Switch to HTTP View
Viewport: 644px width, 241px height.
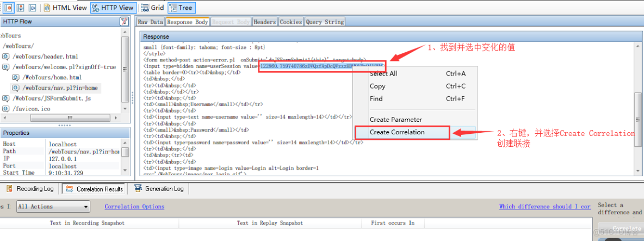(x=113, y=8)
